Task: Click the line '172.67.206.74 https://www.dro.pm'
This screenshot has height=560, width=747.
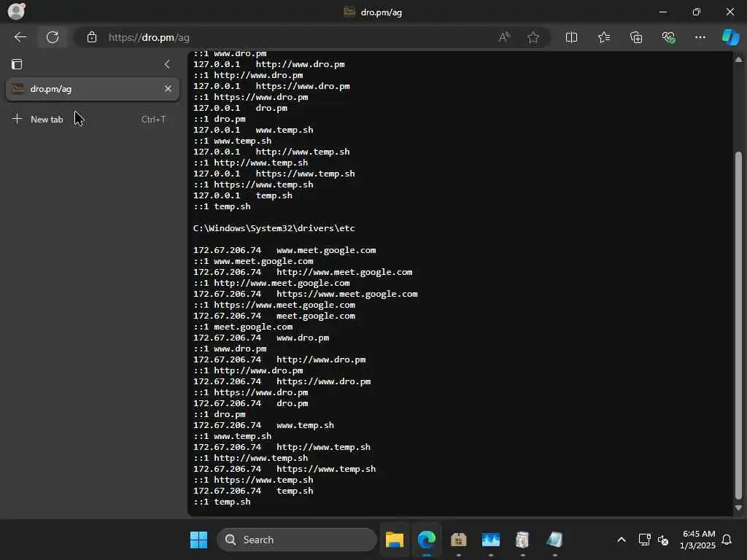Action: [282, 381]
